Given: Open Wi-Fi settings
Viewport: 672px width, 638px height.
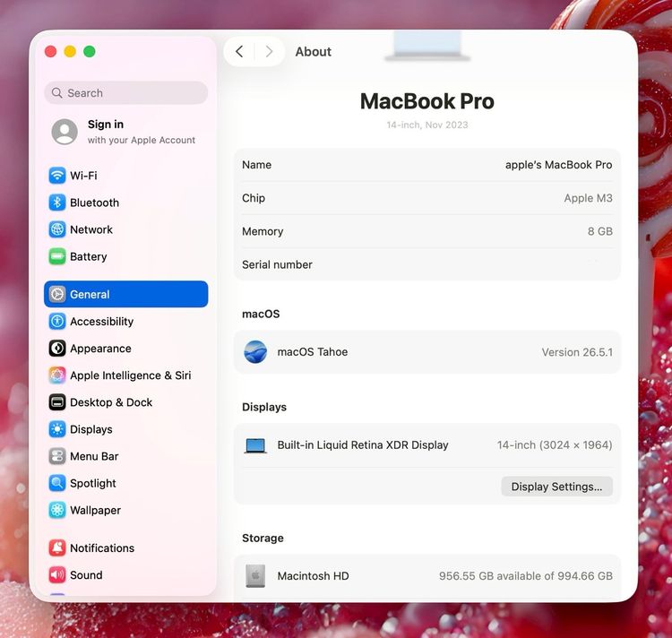Looking at the screenshot, I should 126,176.
